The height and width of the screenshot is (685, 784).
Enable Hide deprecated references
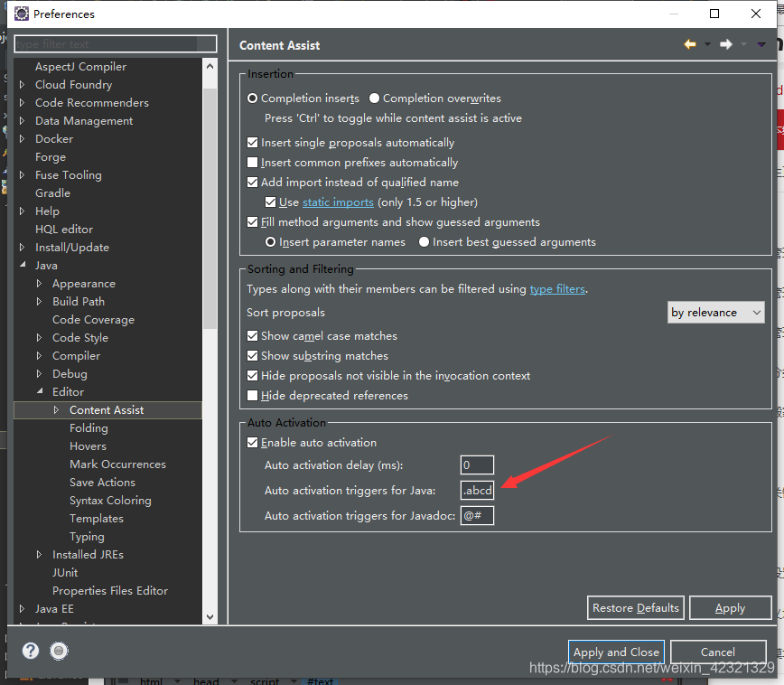253,395
